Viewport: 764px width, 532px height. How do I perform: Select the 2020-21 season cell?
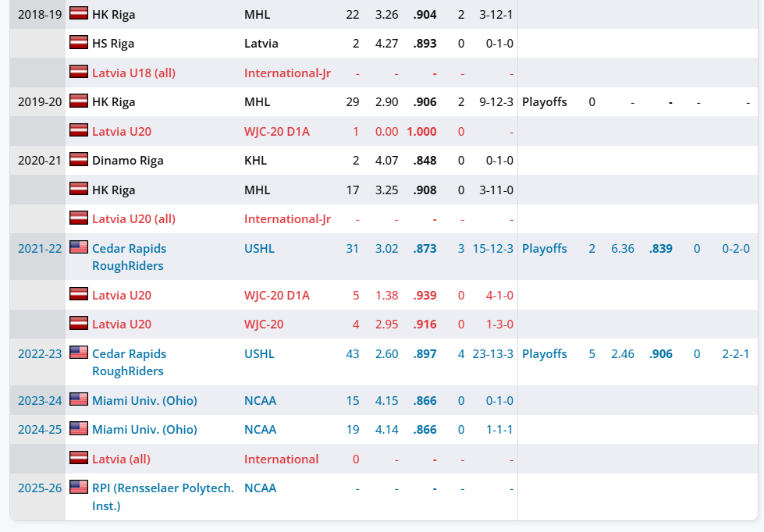point(40,160)
